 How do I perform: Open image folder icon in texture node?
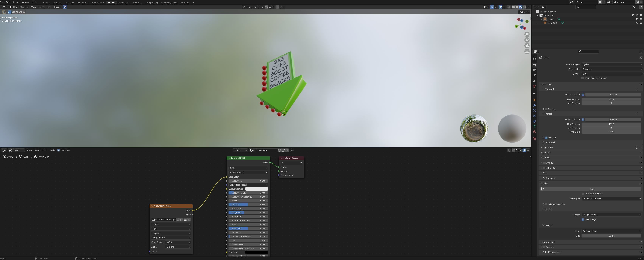[x=185, y=220]
